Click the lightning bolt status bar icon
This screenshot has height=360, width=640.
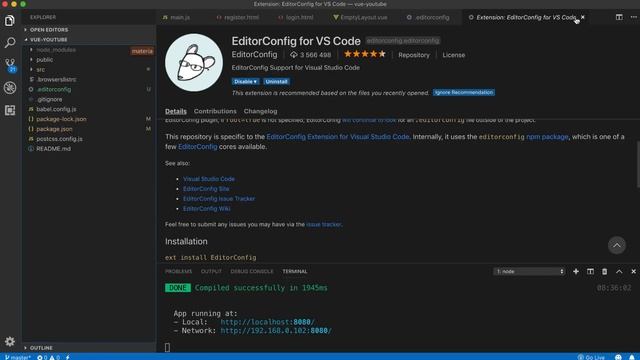67,357
